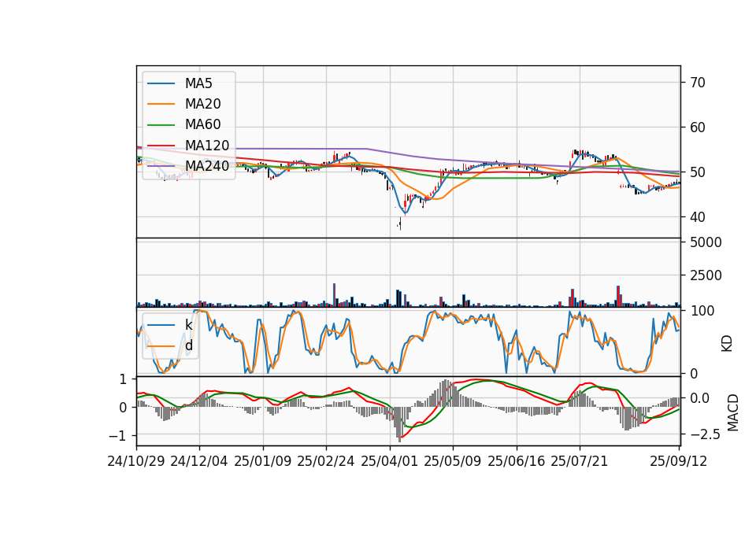Click the red MA120 legend line swatch

click(x=161, y=146)
